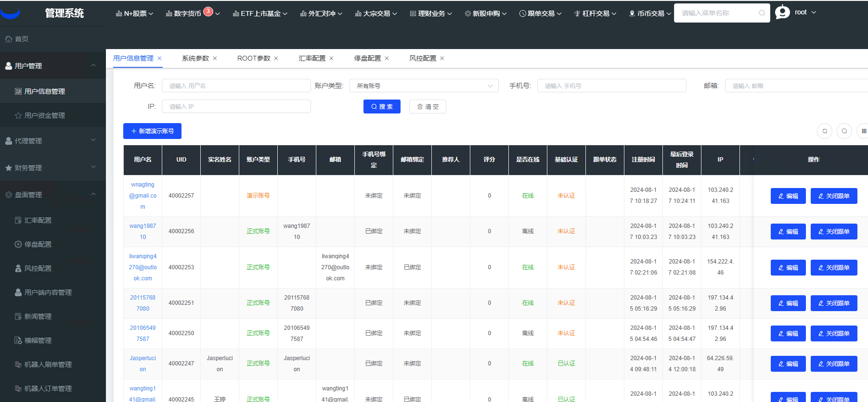Click the magnifier icon in menu search

(762, 13)
